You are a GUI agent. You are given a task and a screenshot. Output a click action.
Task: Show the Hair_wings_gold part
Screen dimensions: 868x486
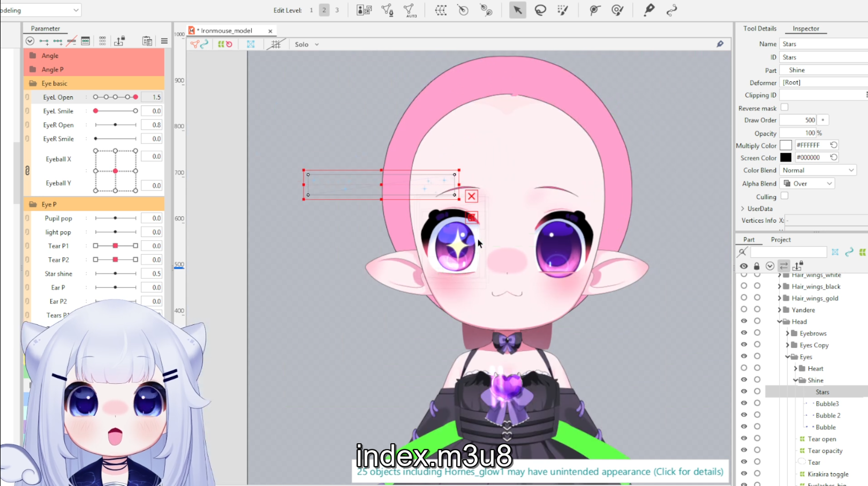(744, 298)
